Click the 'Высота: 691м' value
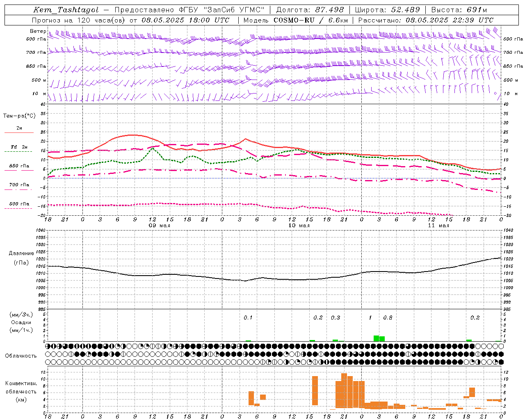The width and height of the screenshot is (525, 420). pos(459,10)
